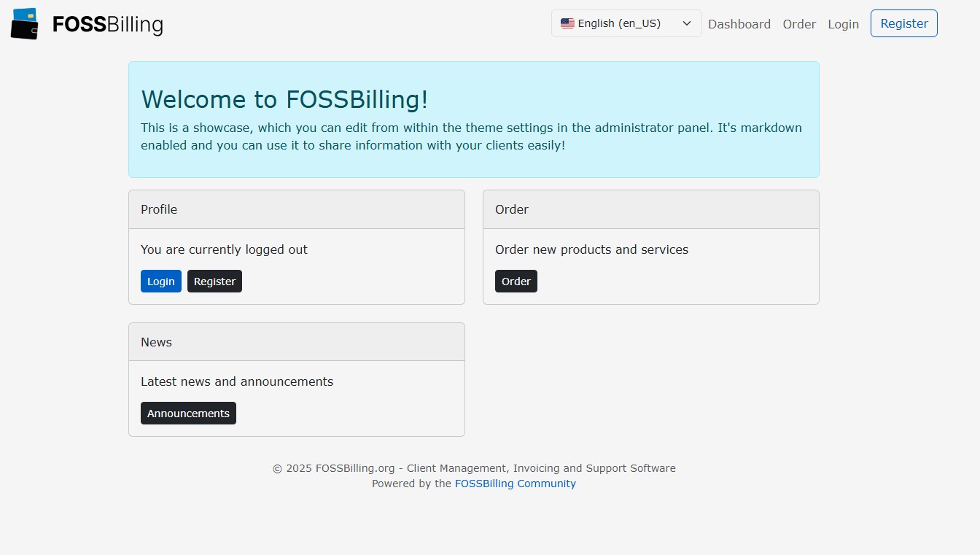Click the Order card header
This screenshot has width=980, height=555.
coord(651,209)
